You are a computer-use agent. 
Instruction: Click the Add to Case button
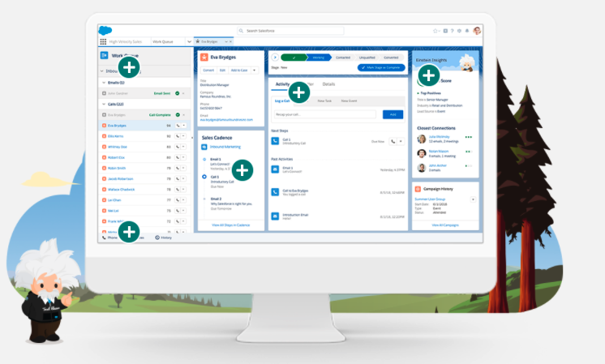239,71
